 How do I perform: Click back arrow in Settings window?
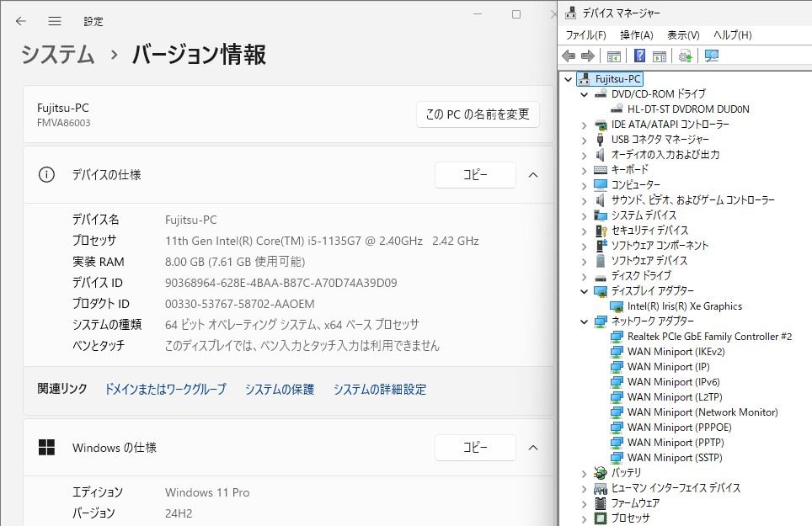tap(21, 21)
